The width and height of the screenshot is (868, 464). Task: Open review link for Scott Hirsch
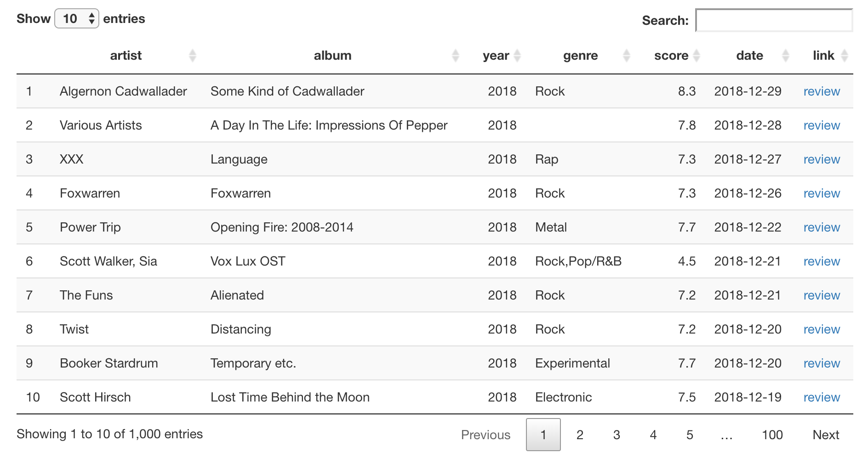click(822, 397)
